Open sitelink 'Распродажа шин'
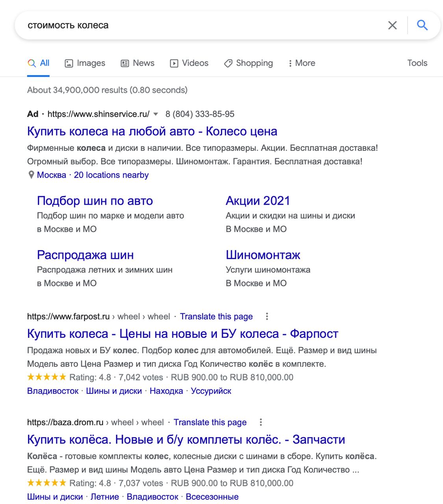The width and height of the screenshot is (443, 504). (85, 255)
